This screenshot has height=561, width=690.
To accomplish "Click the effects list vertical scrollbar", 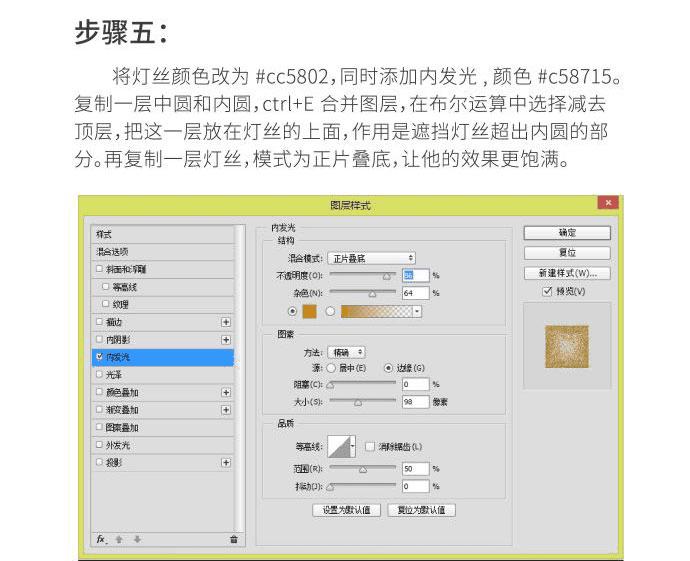I will point(239,378).
